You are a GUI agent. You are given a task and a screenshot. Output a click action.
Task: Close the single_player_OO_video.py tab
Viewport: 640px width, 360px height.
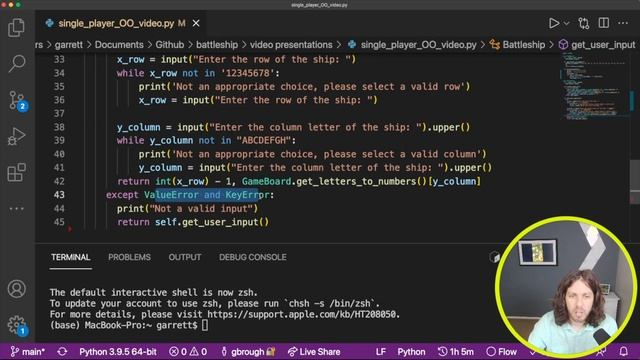pos(196,23)
